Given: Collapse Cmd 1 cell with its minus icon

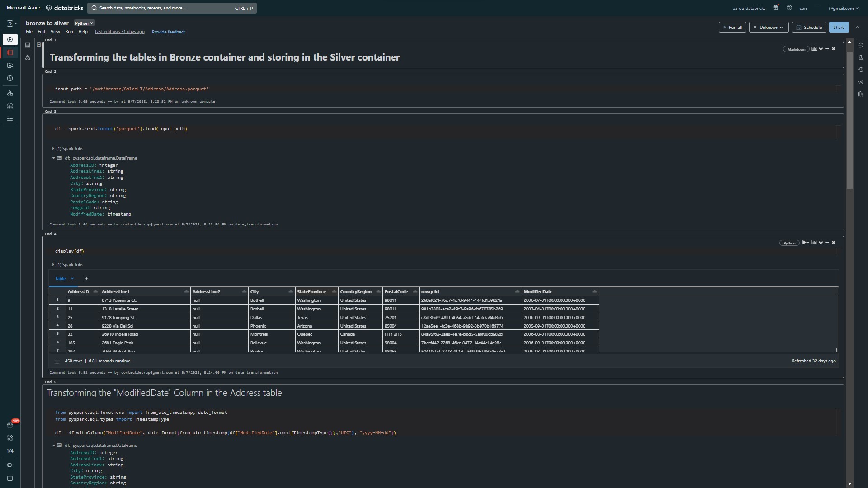Looking at the screenshot, I should (827, 49).
